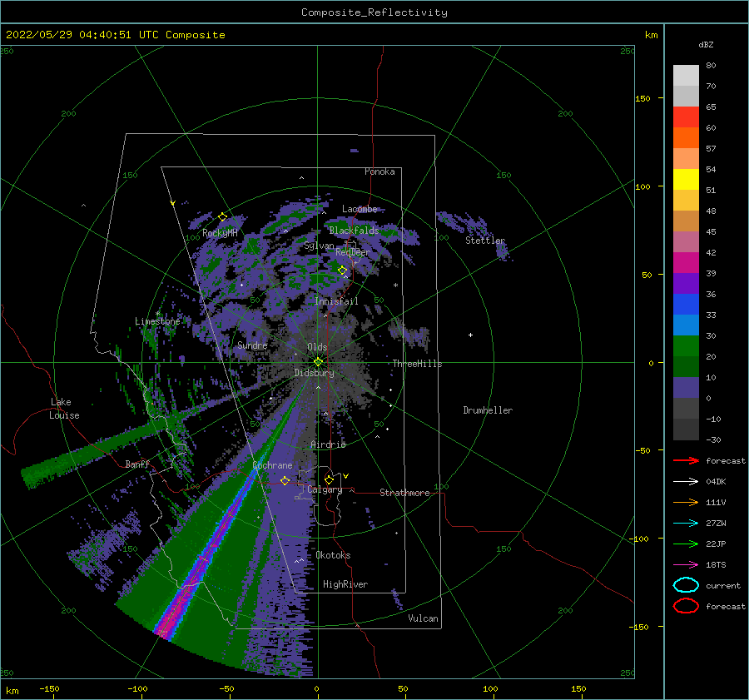Click the orange 111V arrow icon
Image resolution: width=749 pixels, height=700 pixels.
pyautogui.click(x=686, y=502)
